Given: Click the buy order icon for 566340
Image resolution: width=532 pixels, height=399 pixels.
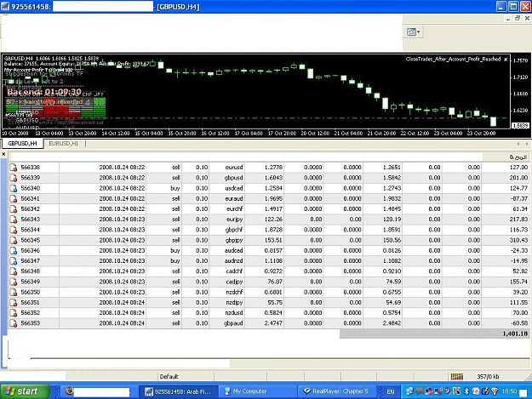Looking at the screenshot, I should [14, 188].
